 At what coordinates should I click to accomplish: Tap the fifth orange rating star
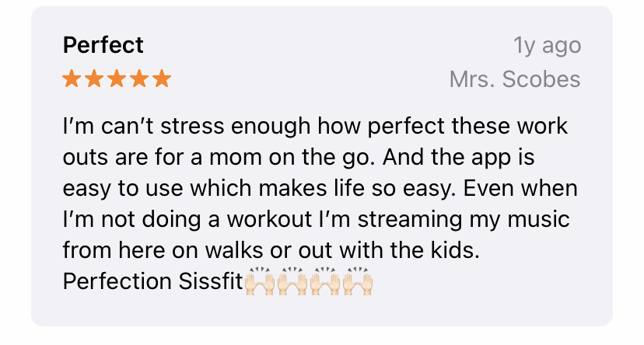[162, 78]
